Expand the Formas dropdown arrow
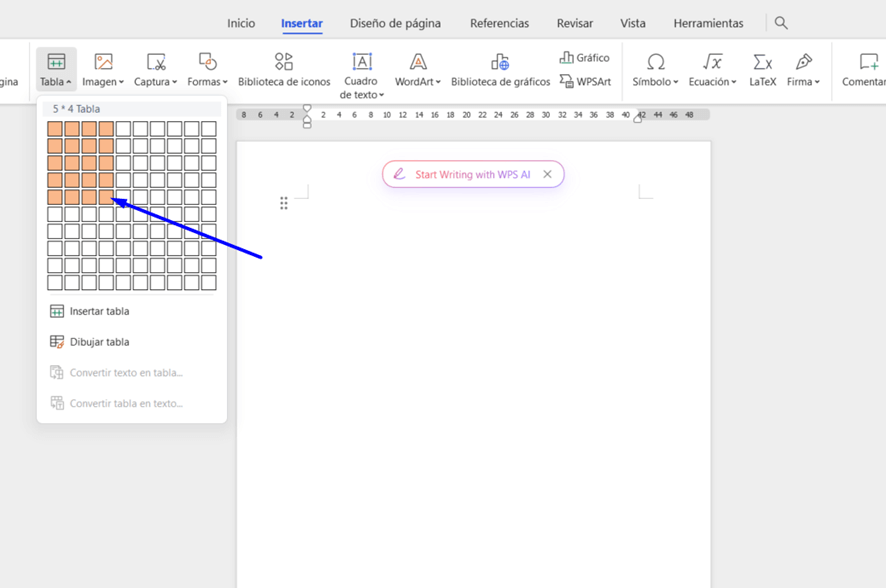Image resolution: width=886 pixels, height=588 pixels. tap(225, 82)
